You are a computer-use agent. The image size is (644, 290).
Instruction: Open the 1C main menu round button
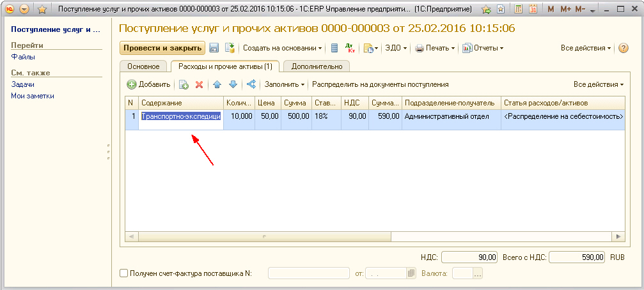[x=10, y=9]
